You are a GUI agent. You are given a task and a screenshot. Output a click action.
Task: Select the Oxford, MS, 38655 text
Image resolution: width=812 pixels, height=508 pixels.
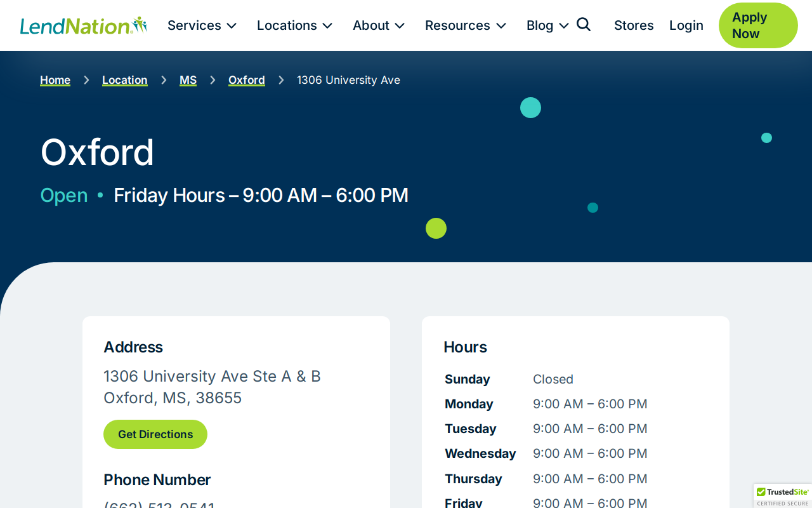[173, 398]
